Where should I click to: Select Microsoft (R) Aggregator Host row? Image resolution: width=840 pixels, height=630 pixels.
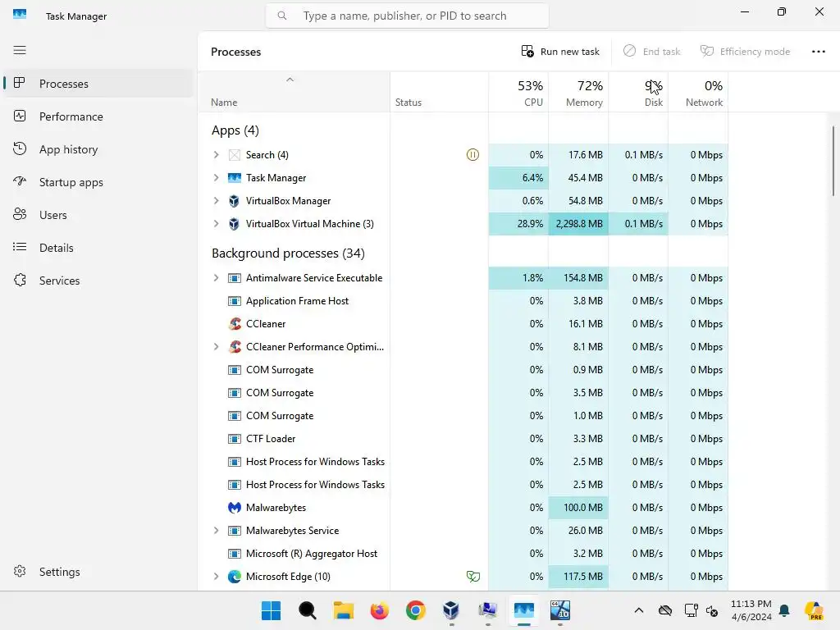pos(463,554)
